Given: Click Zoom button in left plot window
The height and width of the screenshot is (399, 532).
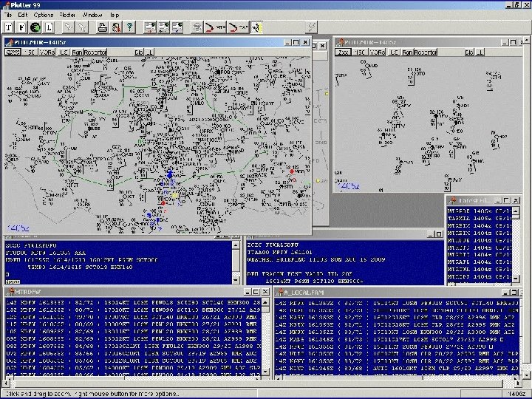Looking at the screenshot, I should coord(13,52).
